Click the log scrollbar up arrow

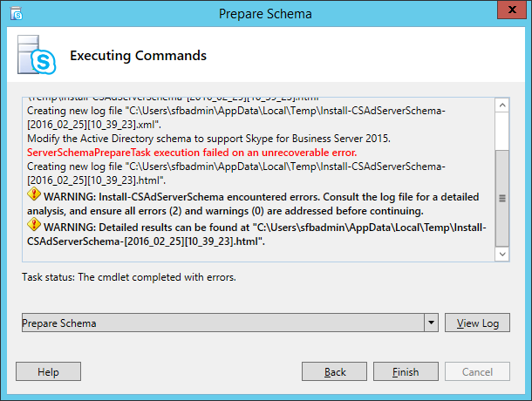(502, 105)
